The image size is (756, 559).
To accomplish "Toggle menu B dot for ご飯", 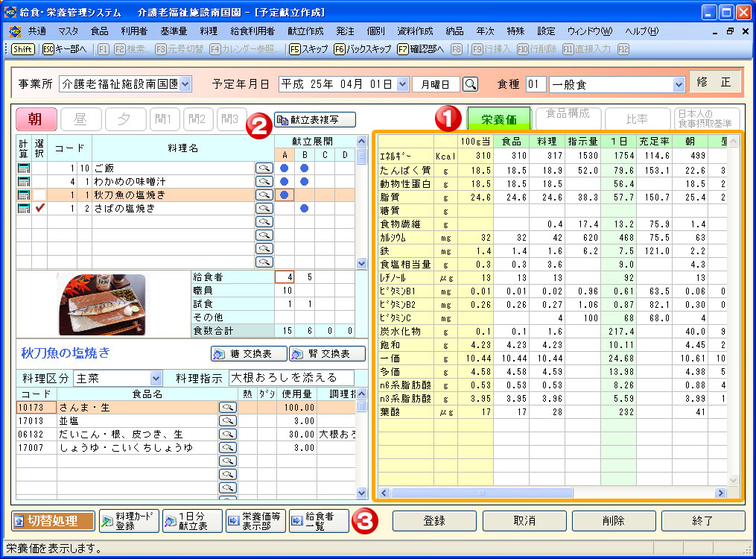I will 304,168.
